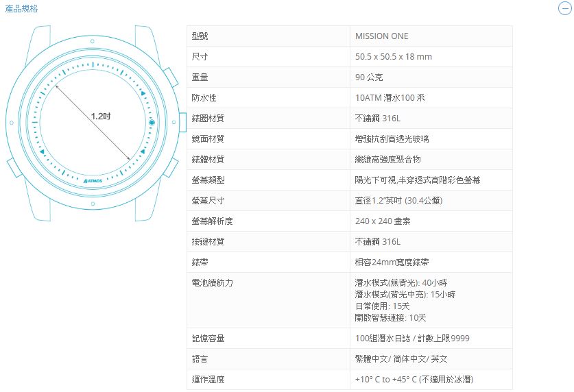Click the 按鍵材質 row label
The width and height of the screenshot is (574, 392).
click(208, 241)
